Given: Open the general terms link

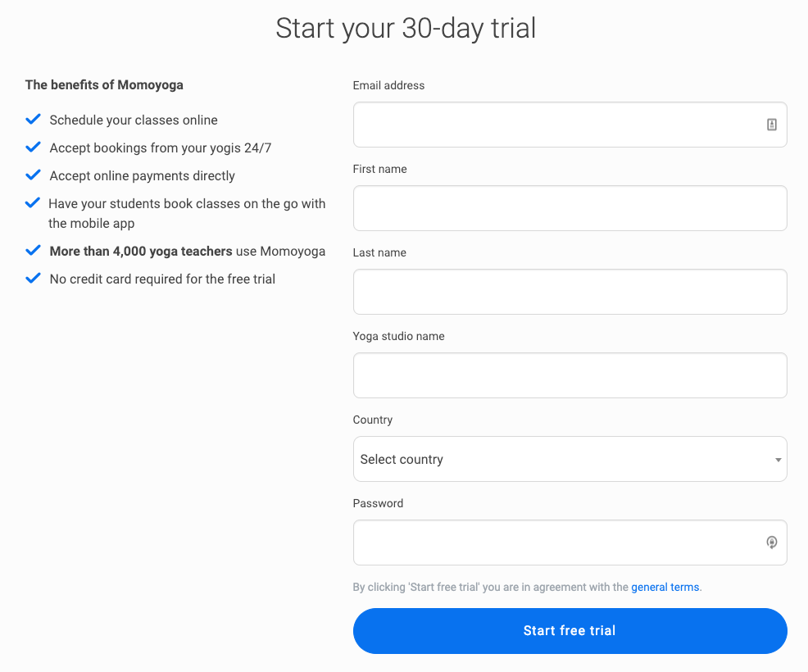Looking at the screenshot, I should 665,587.
